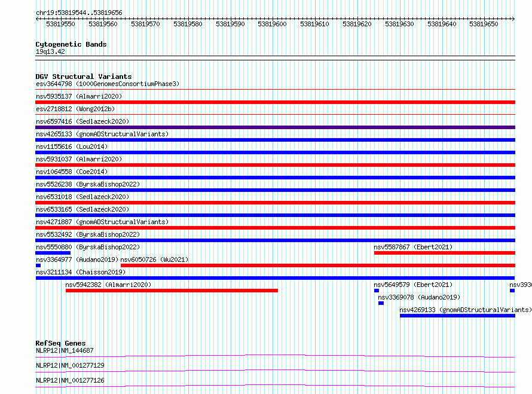Select the nsv3364977 (Audano2019) label

(x=77, y=259)
